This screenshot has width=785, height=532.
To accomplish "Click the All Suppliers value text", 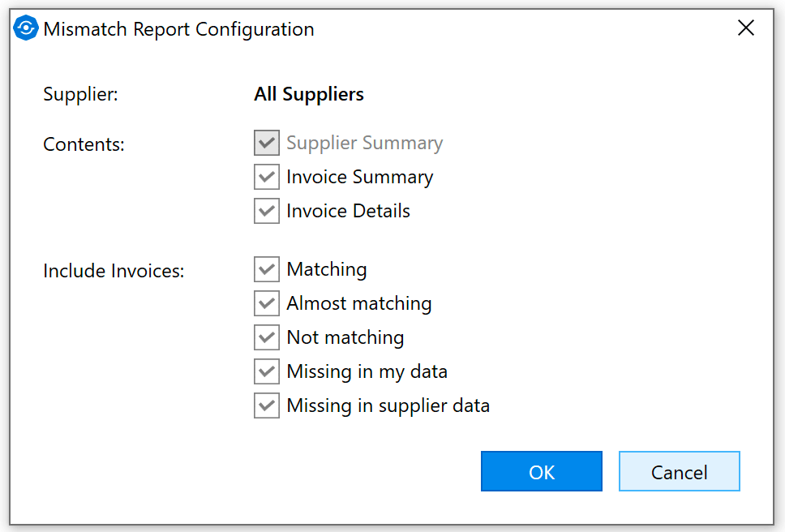I will [x=308, y=94].
